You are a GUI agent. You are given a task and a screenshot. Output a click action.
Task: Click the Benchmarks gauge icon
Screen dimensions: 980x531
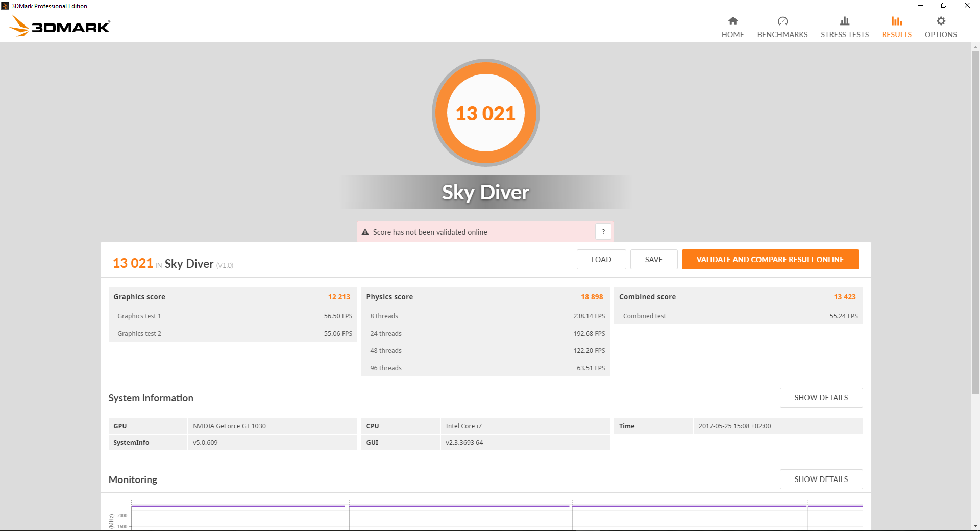tap(782, 21)
